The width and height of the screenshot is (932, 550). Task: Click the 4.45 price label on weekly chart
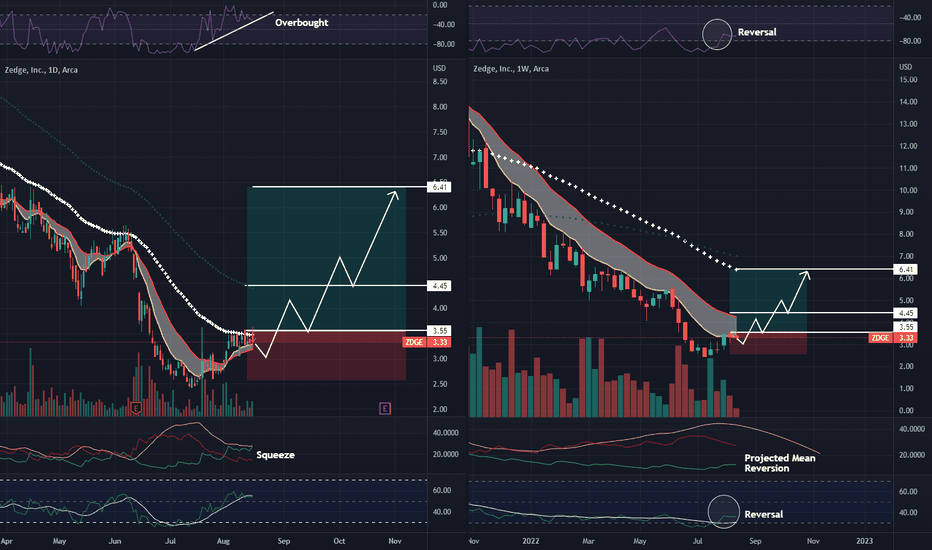tap(905, 313)
